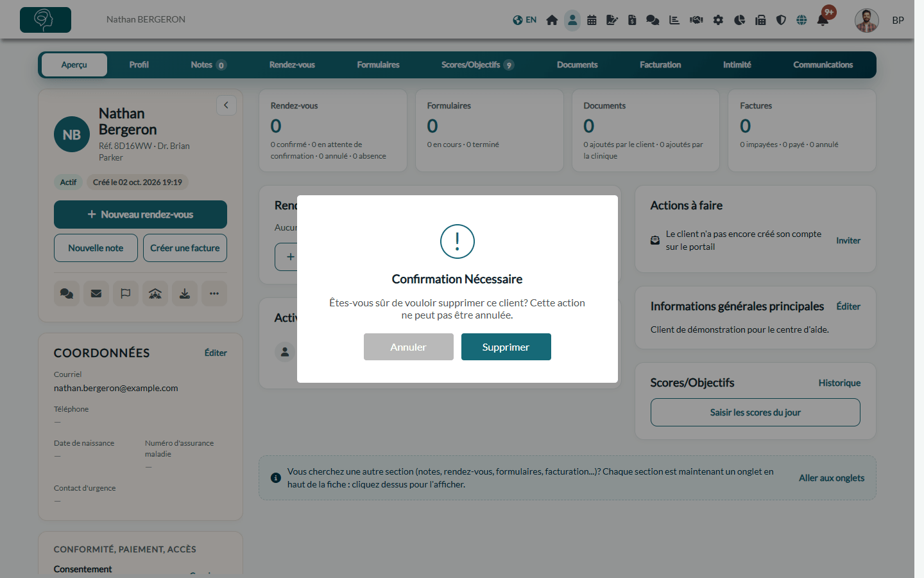
Task: Cancel deletion with the Annuler button
Action: coord(408,347)
